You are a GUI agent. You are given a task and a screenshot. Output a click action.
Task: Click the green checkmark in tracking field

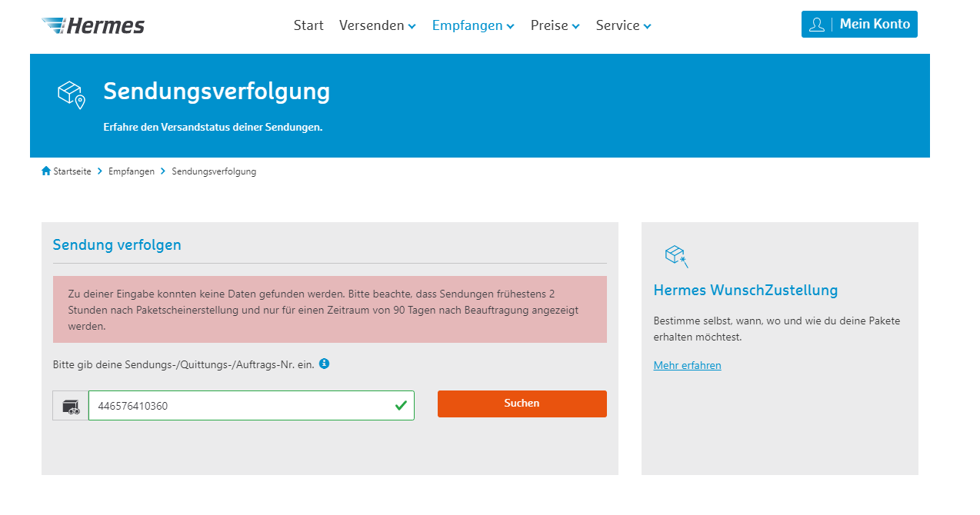tap(400, 405)
